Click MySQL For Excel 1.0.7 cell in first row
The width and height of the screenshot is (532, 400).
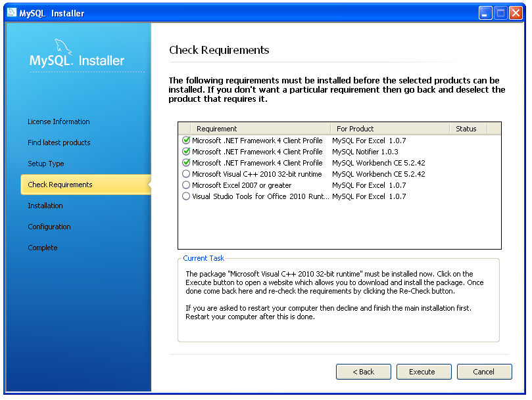pyautogui.click(x=369, y=141)
